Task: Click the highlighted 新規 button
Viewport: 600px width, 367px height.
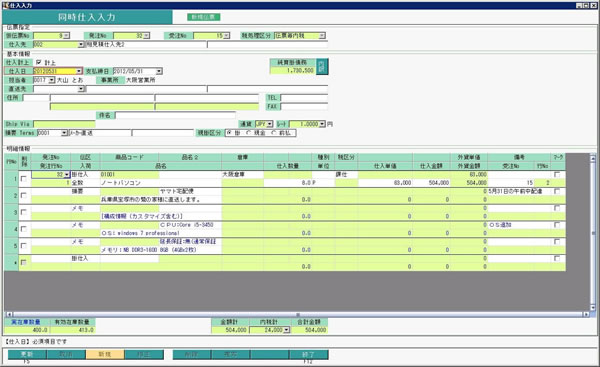Action: [105, 354]
